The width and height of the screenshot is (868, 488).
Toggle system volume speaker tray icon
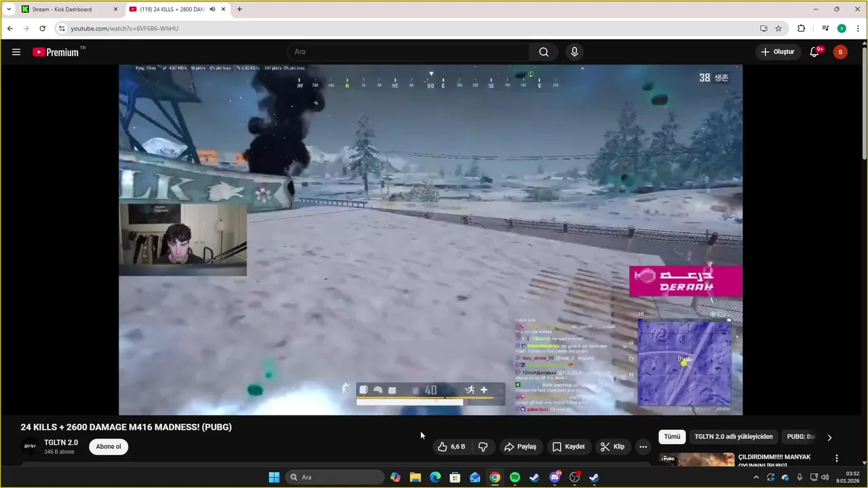pyautogui.click(x=825, y=477)
